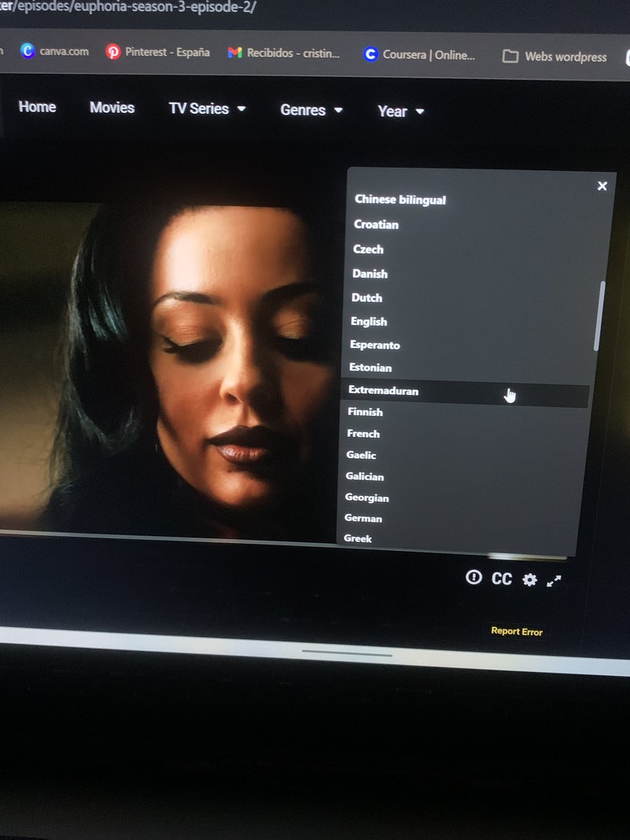Select Georgian subtitles

click(367, 498)
